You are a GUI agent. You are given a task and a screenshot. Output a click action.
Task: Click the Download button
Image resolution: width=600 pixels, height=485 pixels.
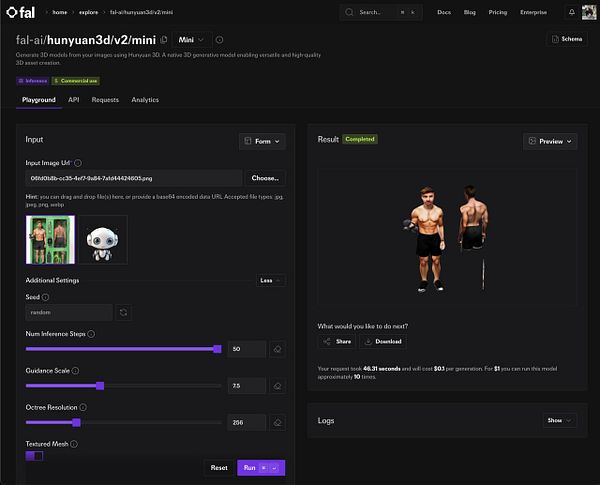(383, 341)
